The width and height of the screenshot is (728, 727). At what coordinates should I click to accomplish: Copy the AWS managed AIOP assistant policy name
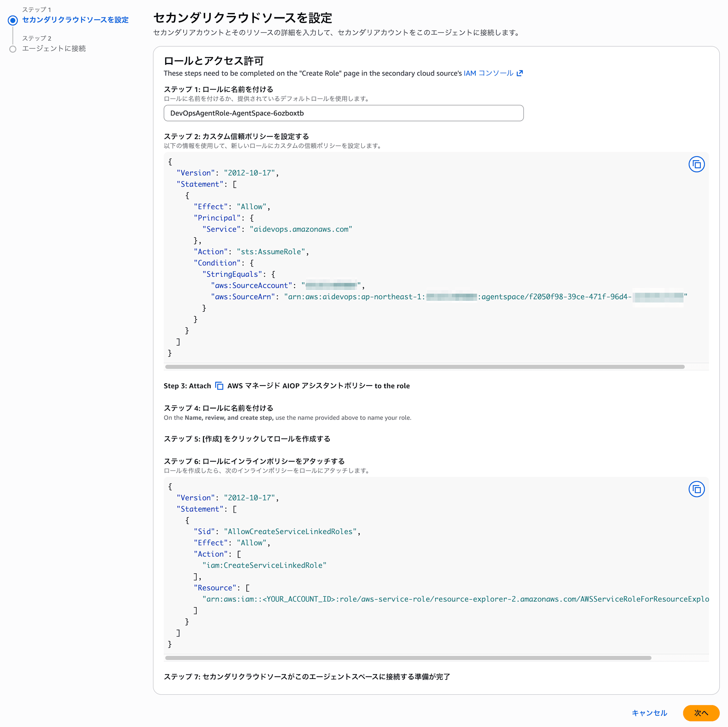click(x=219, y=386)
